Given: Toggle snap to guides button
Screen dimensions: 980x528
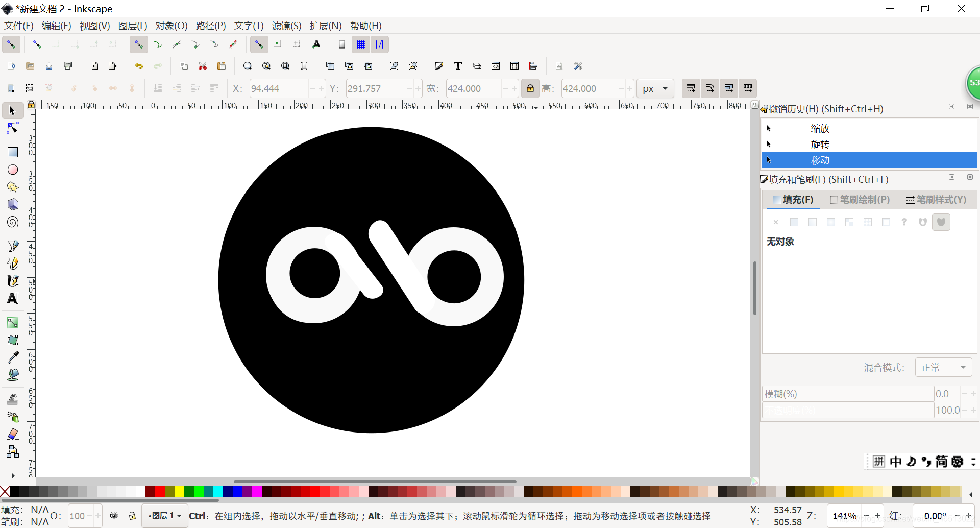Looking at the screenshot, I should [x=380, y=44].
